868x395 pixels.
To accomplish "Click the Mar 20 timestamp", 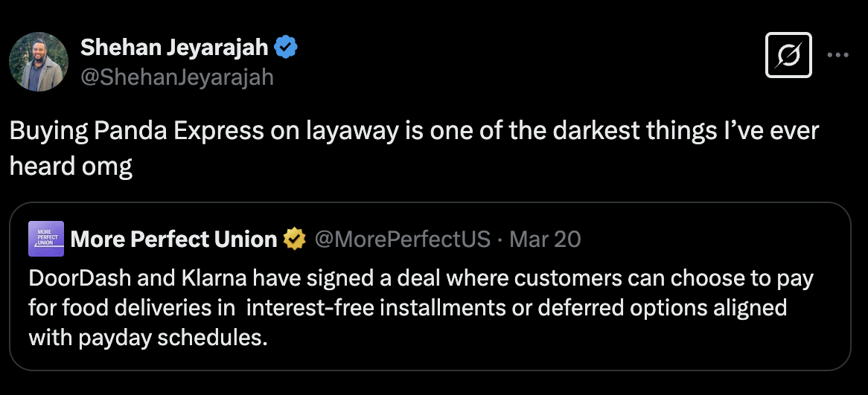I will (x=546, y=239).
